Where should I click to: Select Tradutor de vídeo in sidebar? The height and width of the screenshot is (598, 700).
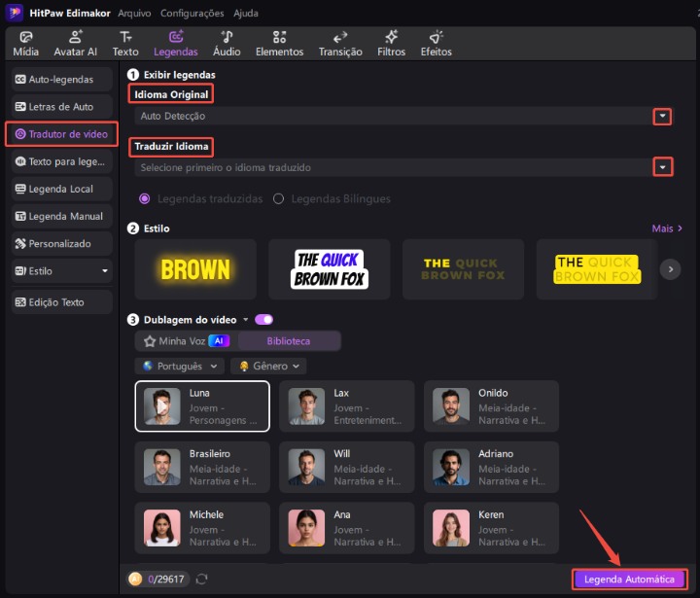click(61, 134)
